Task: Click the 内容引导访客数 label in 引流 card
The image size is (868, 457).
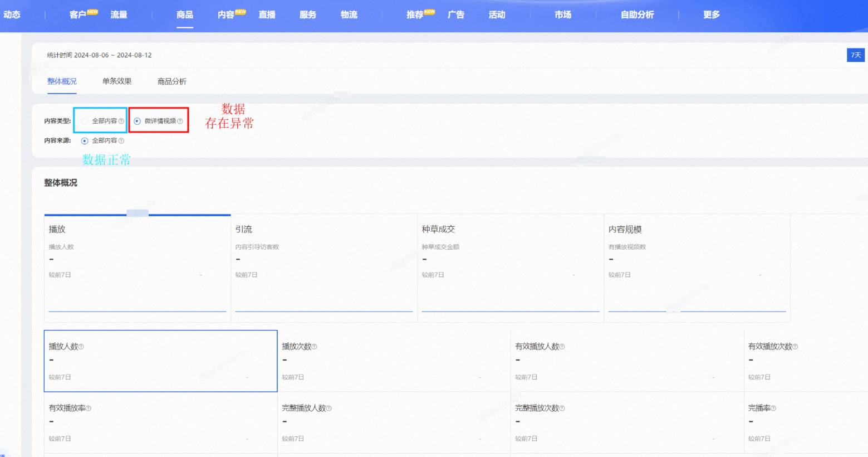Action: (257, 247)
